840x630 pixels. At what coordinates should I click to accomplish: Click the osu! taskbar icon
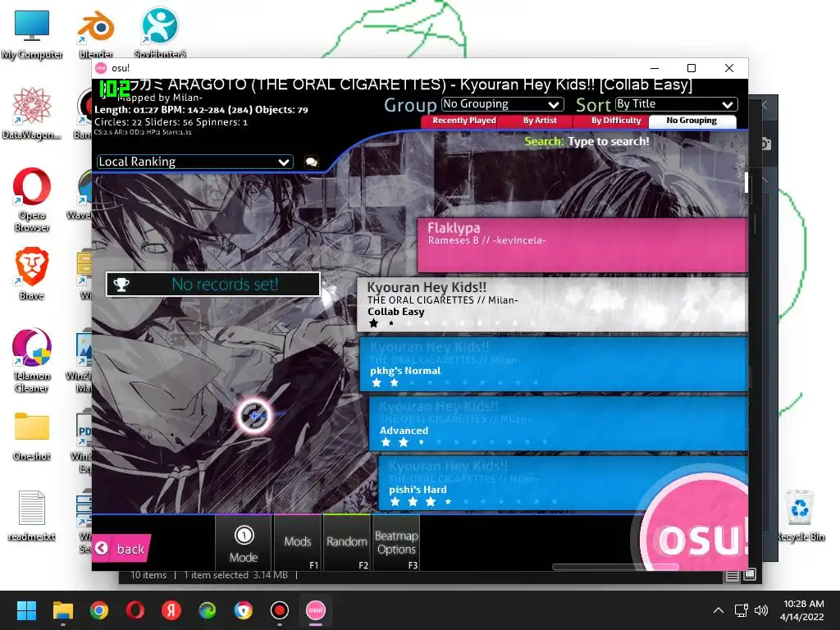(316, 610)
